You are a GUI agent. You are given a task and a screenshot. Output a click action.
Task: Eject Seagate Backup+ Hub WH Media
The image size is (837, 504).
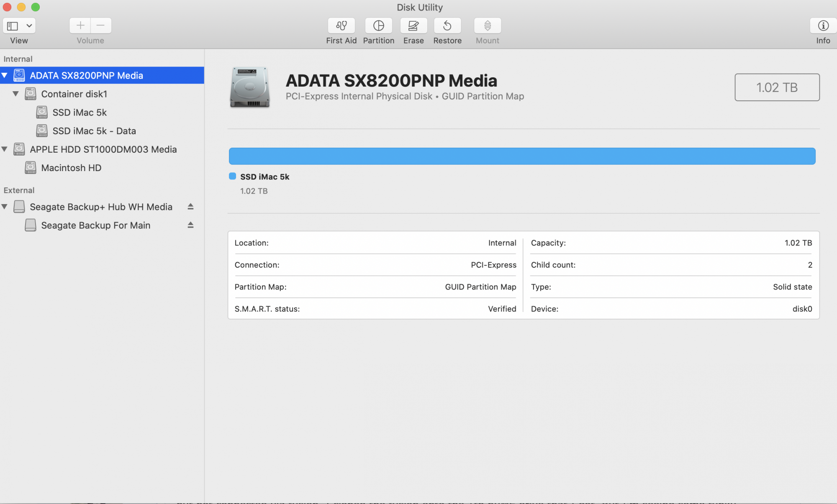point(190,207)
